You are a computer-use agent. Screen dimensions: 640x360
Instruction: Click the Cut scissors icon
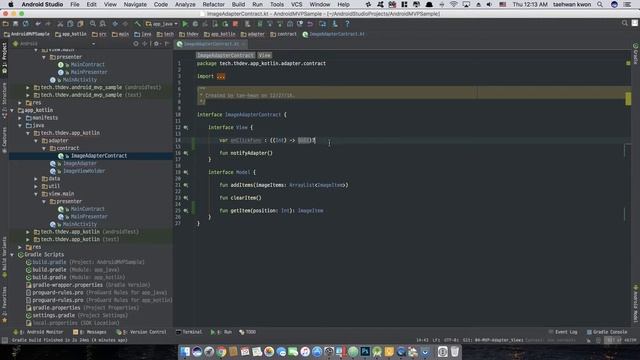click(x=60, y=24)
